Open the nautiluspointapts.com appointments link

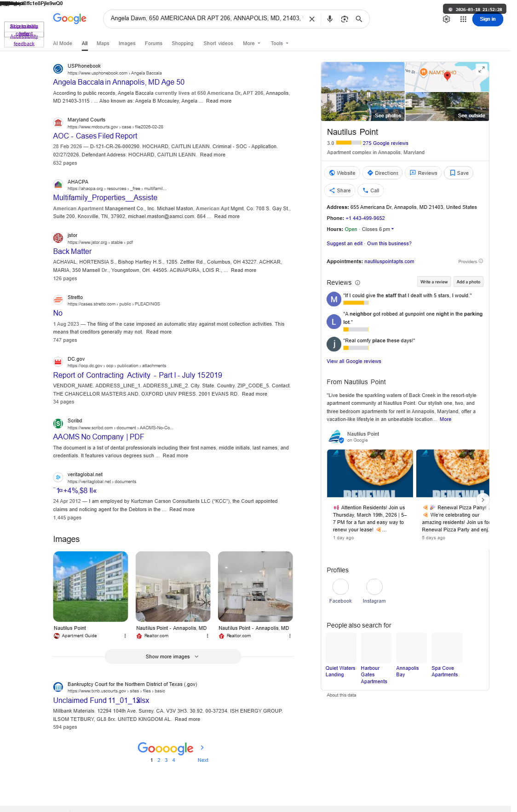[389, 262]
